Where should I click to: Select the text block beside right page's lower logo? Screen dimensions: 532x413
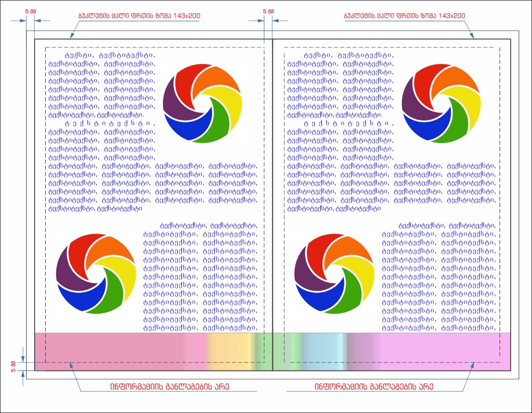(440, 277)
